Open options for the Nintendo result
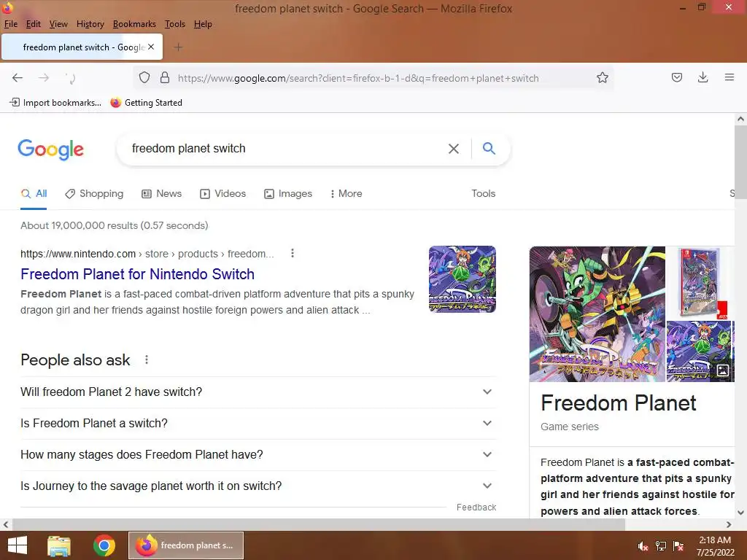This screenshot has height=560, width=747. (293, 253)
